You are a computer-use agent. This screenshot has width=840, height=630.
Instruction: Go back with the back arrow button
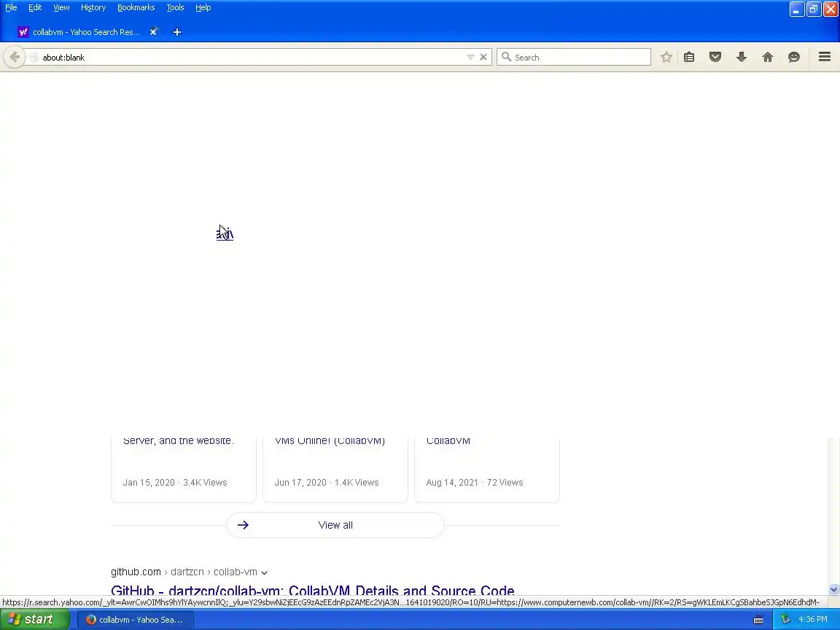tap(15, 57)
